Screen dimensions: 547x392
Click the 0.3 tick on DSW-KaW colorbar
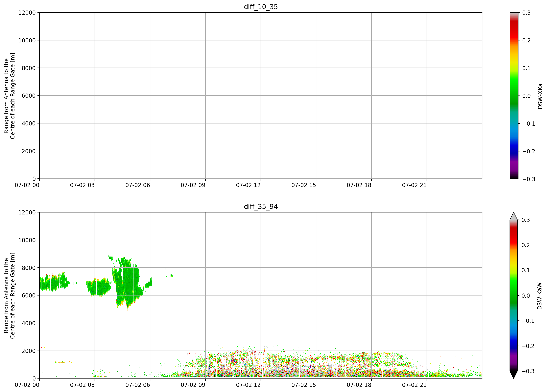click(526, 220)
